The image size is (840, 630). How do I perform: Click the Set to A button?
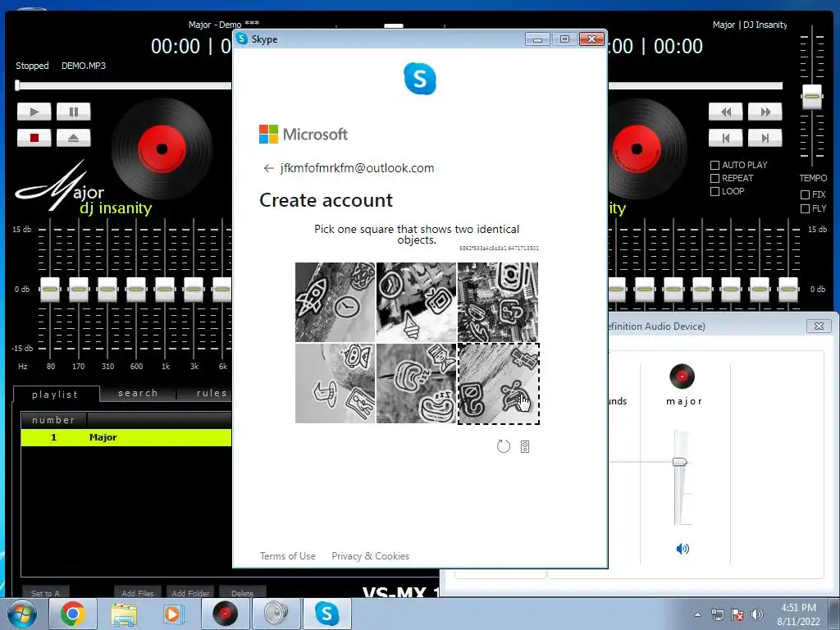45,592
